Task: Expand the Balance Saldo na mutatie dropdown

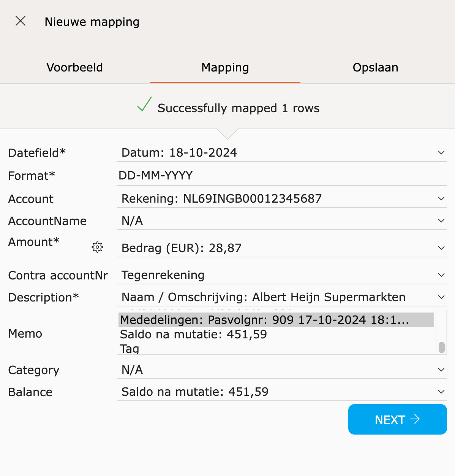Action: pyautogui.click(x=282, y=392)
